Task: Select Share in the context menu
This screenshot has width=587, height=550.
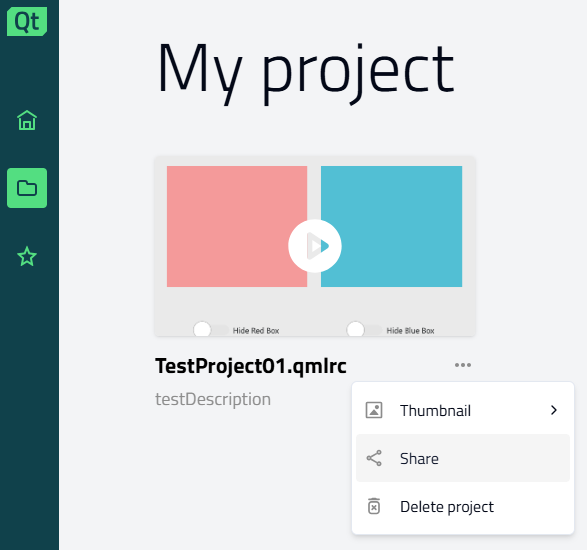Action: click(x=463, y=458)
